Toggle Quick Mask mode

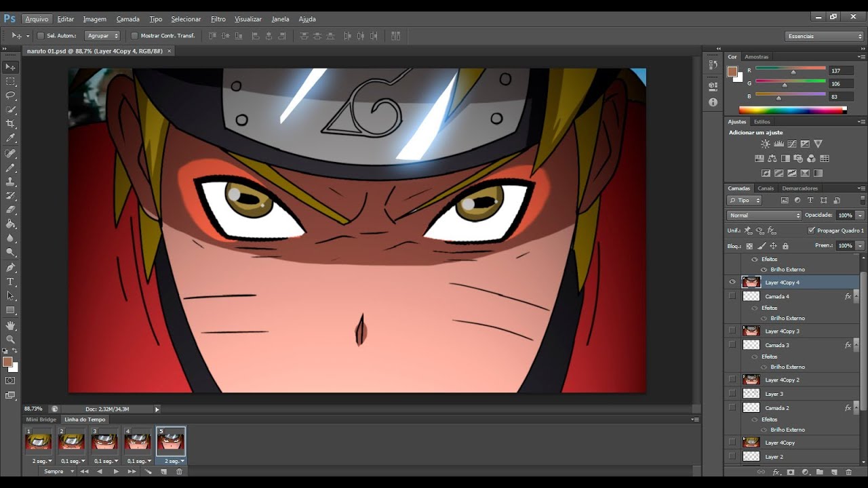[10, 381]
